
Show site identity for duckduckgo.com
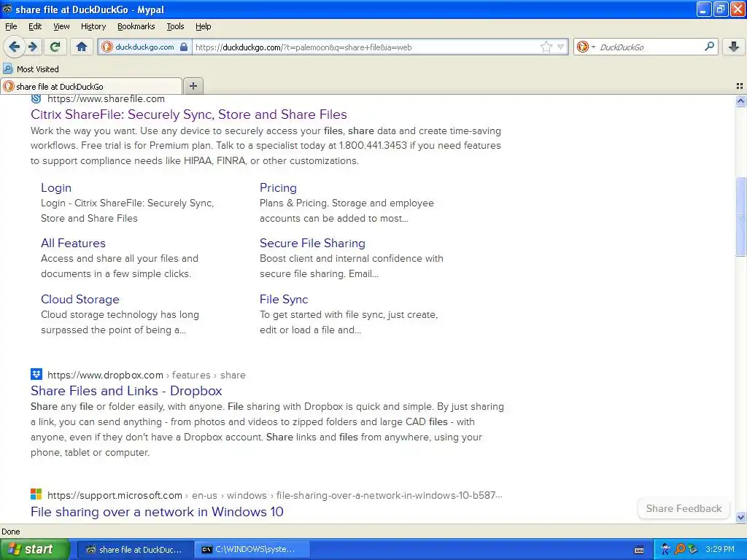click(x=145, y=47)
